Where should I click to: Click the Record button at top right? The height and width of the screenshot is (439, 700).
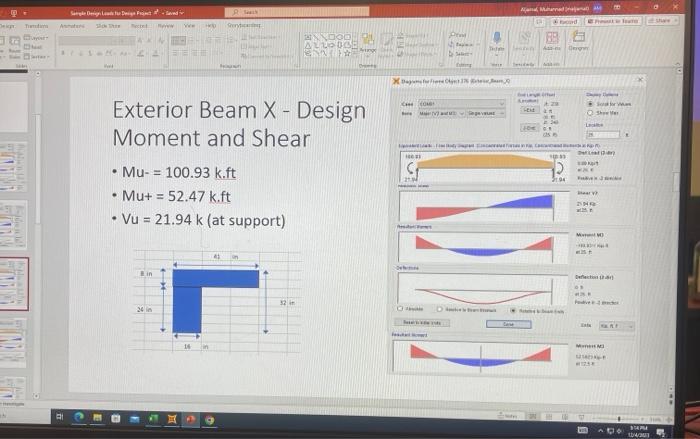[x=565, y=21]
